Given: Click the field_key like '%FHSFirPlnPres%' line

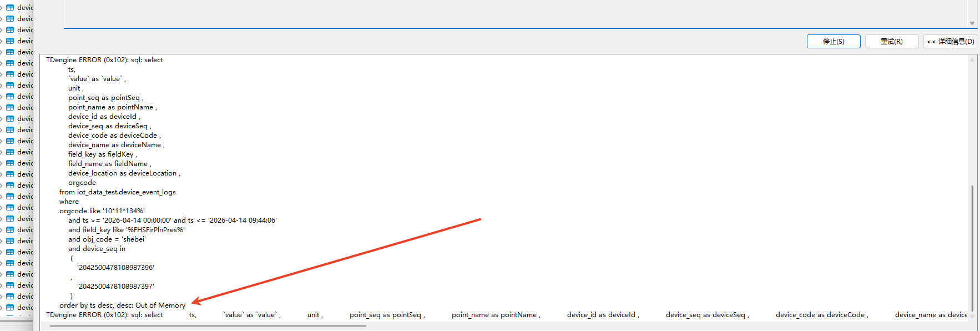Looking at the screenshot, I should tap(127, 230).
